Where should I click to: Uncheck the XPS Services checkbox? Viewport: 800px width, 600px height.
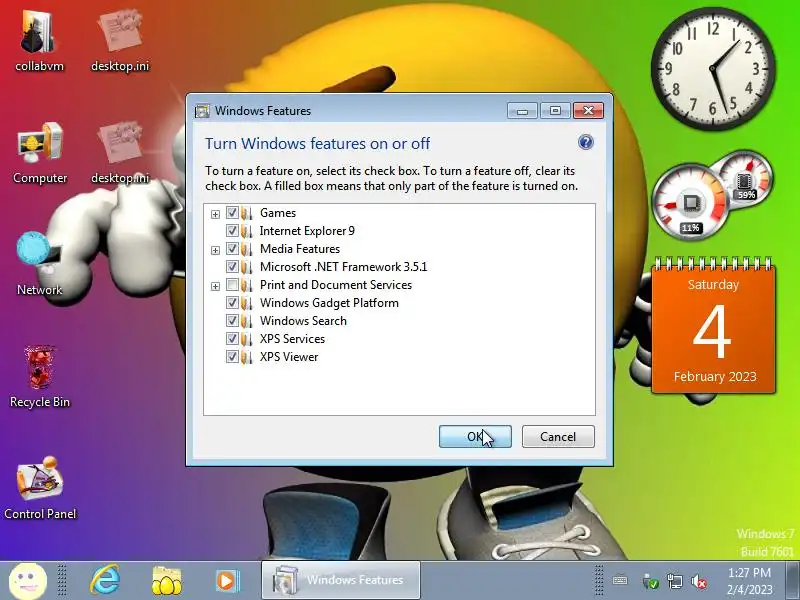232,339
